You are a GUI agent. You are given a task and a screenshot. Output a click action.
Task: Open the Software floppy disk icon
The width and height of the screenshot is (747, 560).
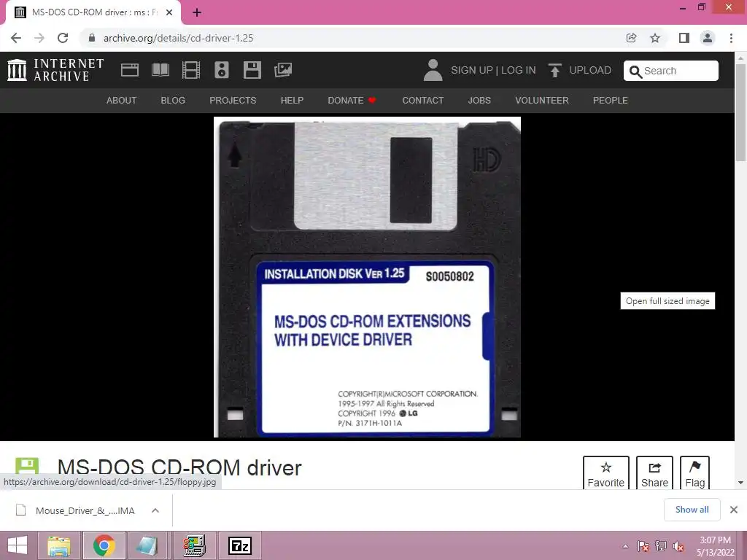(x=252, y=70)
